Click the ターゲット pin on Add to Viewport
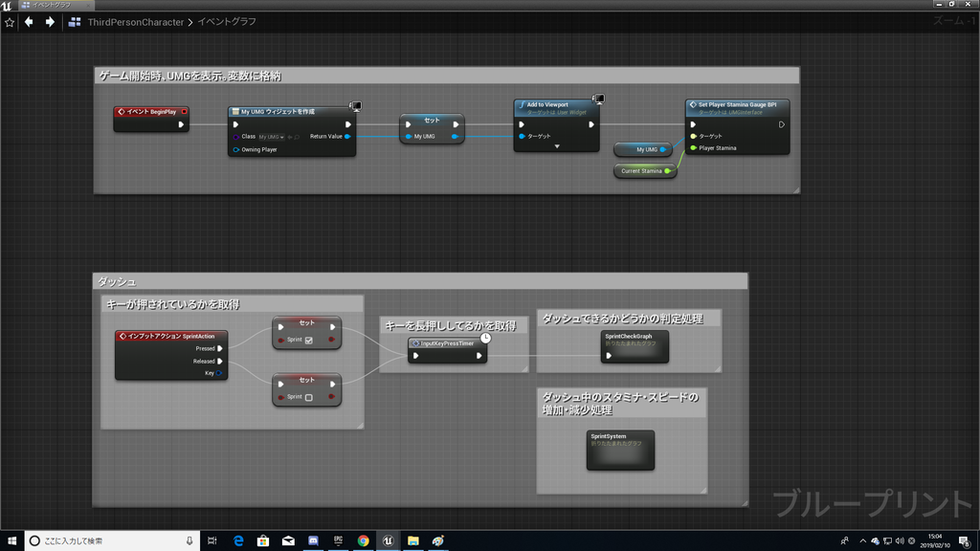The image size is (980, 551). [522, 136]
